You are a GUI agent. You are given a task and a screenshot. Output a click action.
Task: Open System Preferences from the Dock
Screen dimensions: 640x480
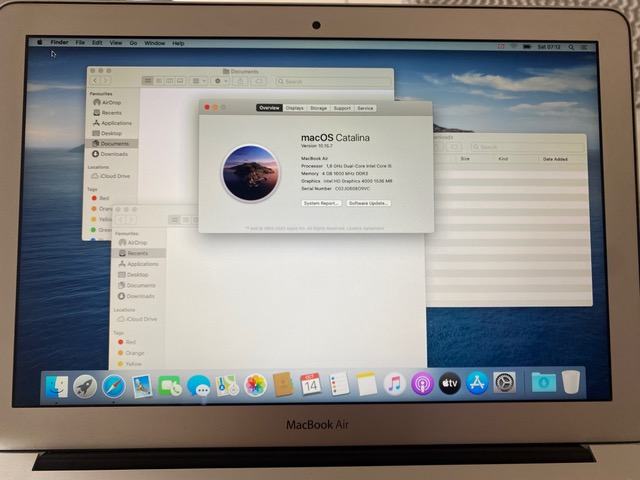coord(504,383)
